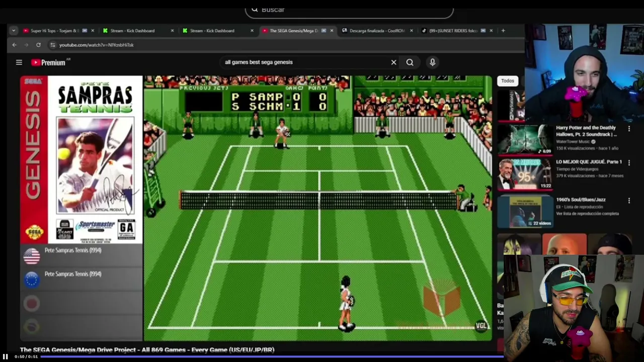Click the European Union flag icon in the video
The image size is (644, 362).
pos(32,280)
